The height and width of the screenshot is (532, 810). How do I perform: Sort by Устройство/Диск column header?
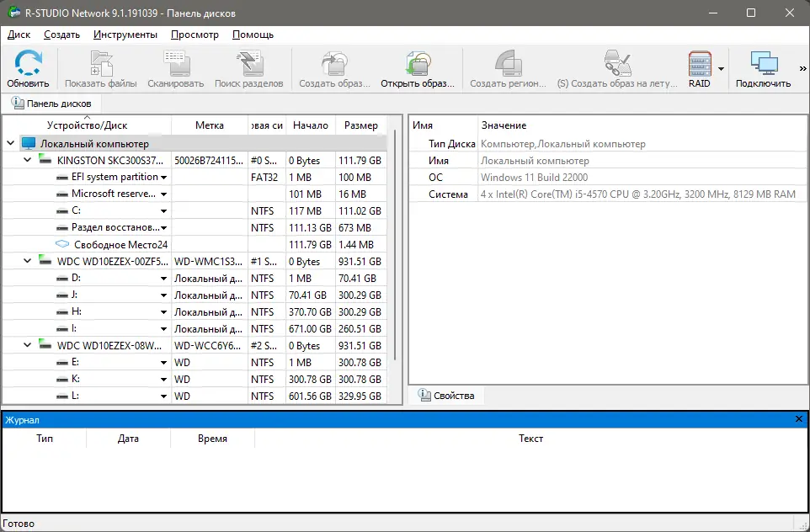(87, 125)
